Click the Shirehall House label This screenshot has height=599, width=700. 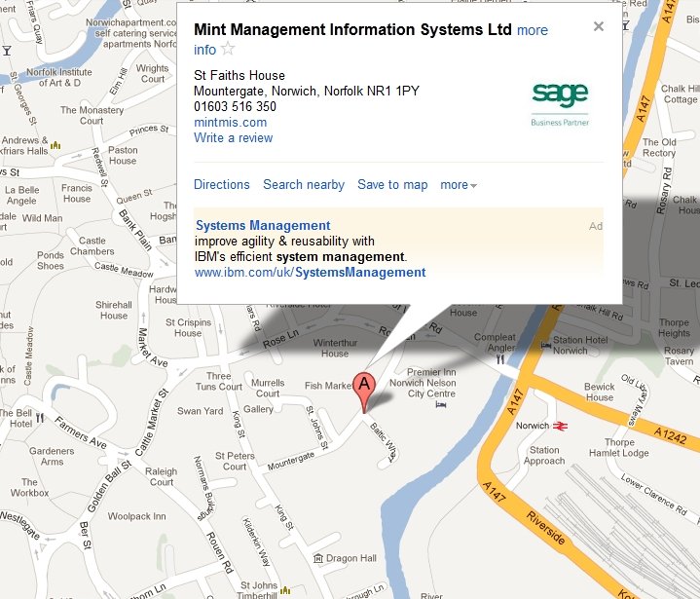[x=114, y=310]
